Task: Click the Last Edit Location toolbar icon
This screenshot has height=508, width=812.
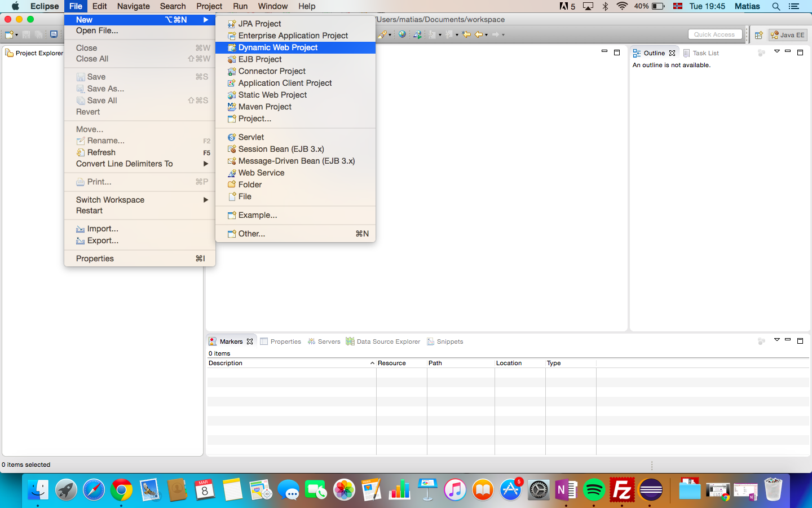Action: coord(466,34)
